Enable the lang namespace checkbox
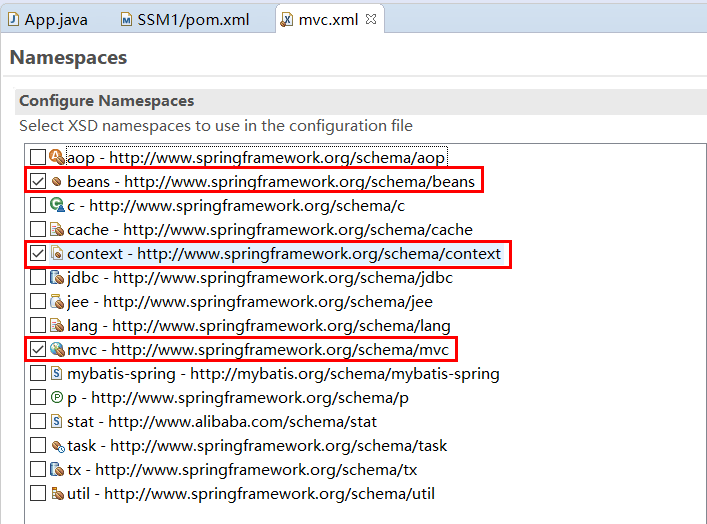 tap(38, 325)
